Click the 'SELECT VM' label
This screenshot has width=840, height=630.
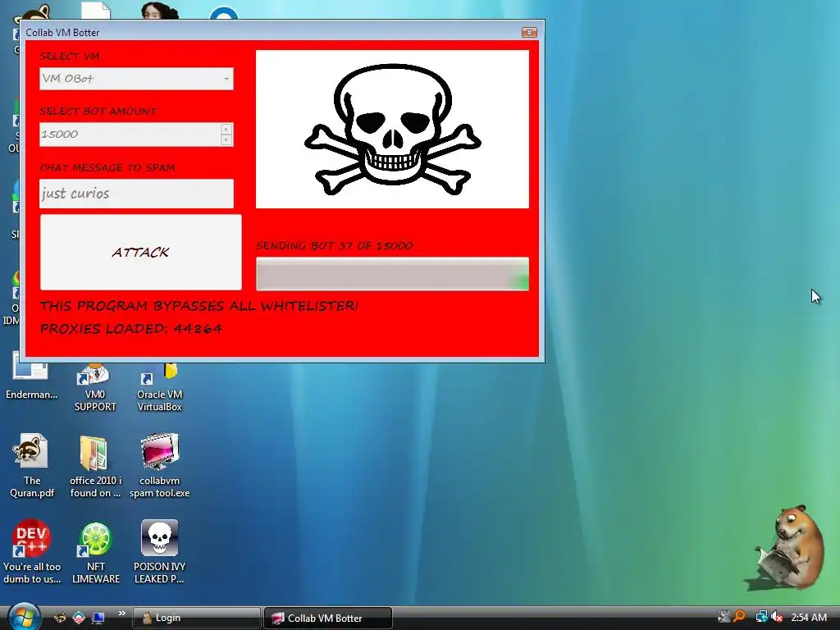[x=69, y=57]
